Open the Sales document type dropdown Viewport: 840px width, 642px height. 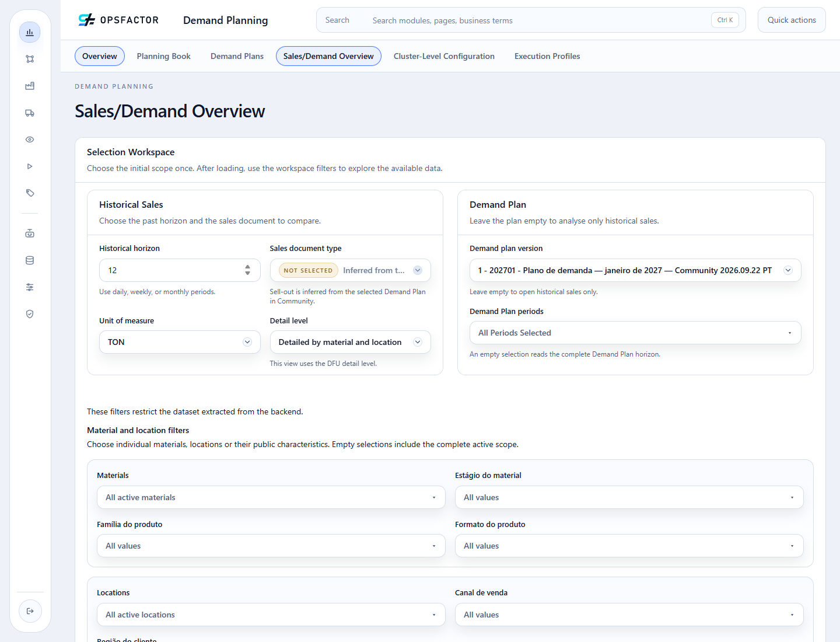click(x=350, y=270)
